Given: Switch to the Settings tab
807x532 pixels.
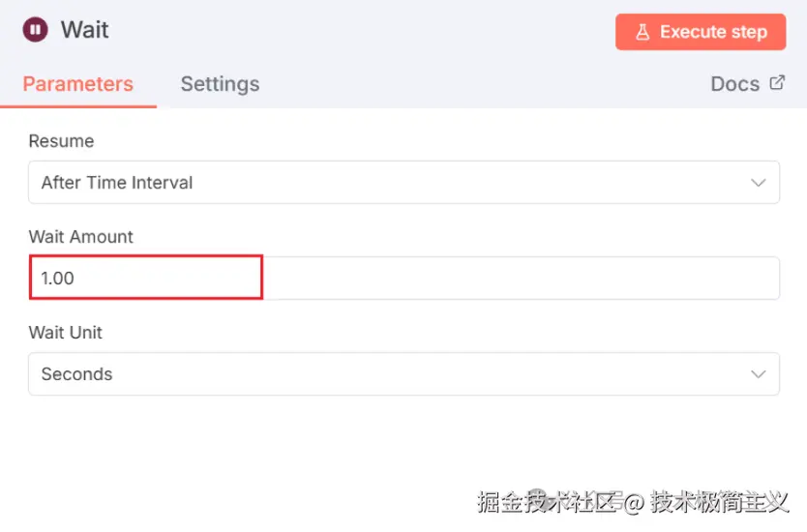Looking at the screenshot, I should 220,84.
